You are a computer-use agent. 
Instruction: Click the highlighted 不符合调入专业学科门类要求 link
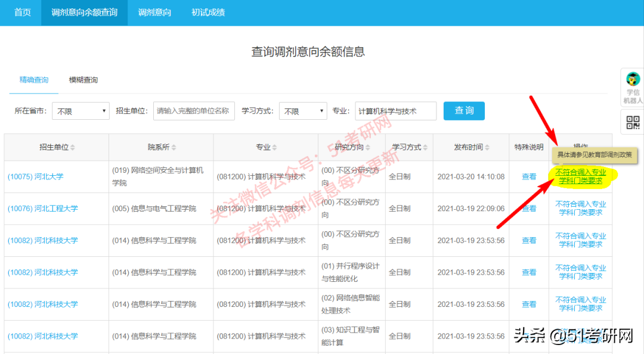click(581, 176)
